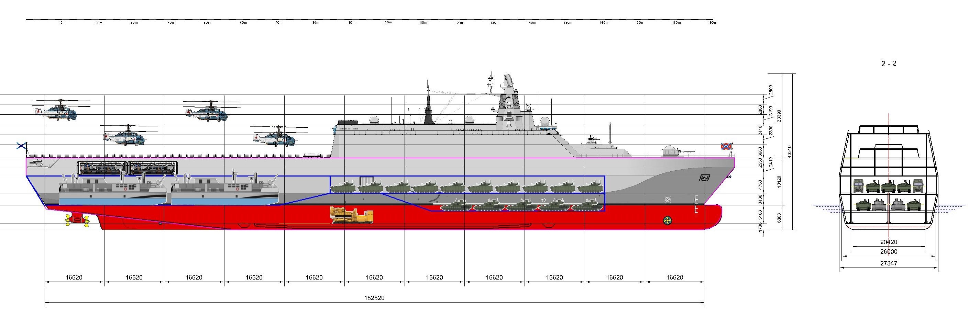This screenshot has width=980, height=318.
Task: Click the 60m mark on the scale bar
Action: (243, 22)
